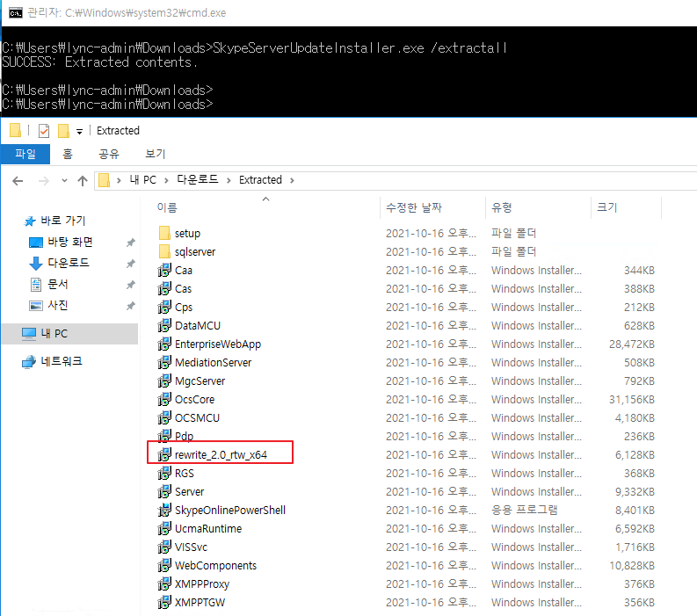Select the DataMCU installer icon
The height and width of the screenshot is (616, 697).
(164, 325)
